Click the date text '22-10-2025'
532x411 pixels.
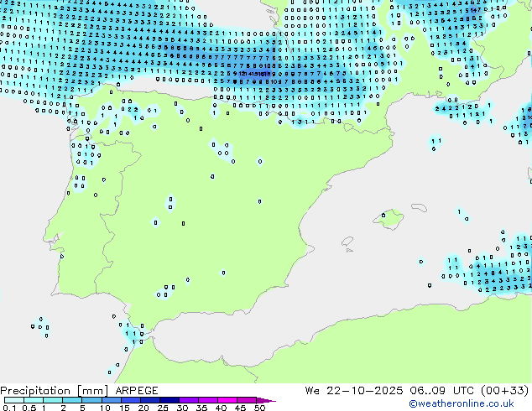click(364, 391)
